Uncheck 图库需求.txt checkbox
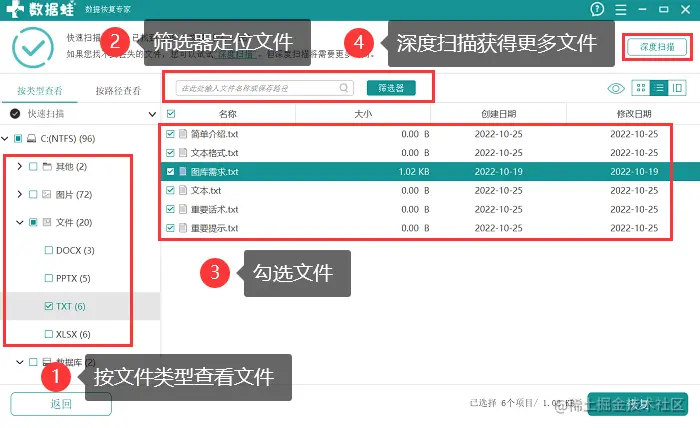This screenshot has width=700, height=428. tap(170, 171)
